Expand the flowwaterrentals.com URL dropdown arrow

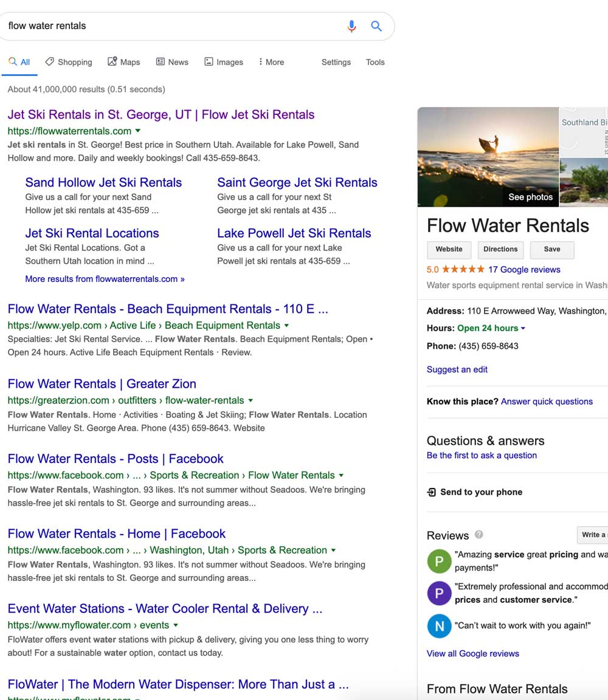(x=138, y=131)
